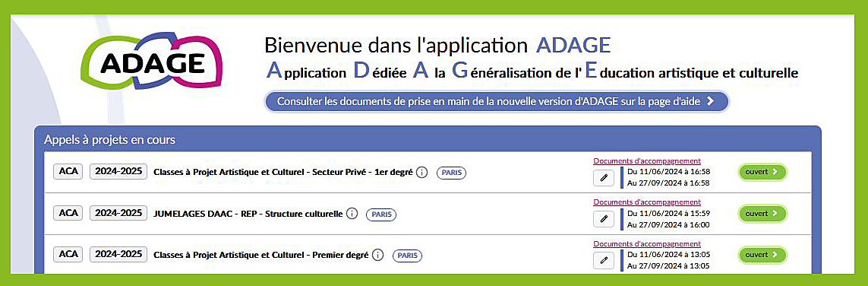Click ACA badge in the first row
This screenshot has width=868, height=286.
tap(68, 172)
